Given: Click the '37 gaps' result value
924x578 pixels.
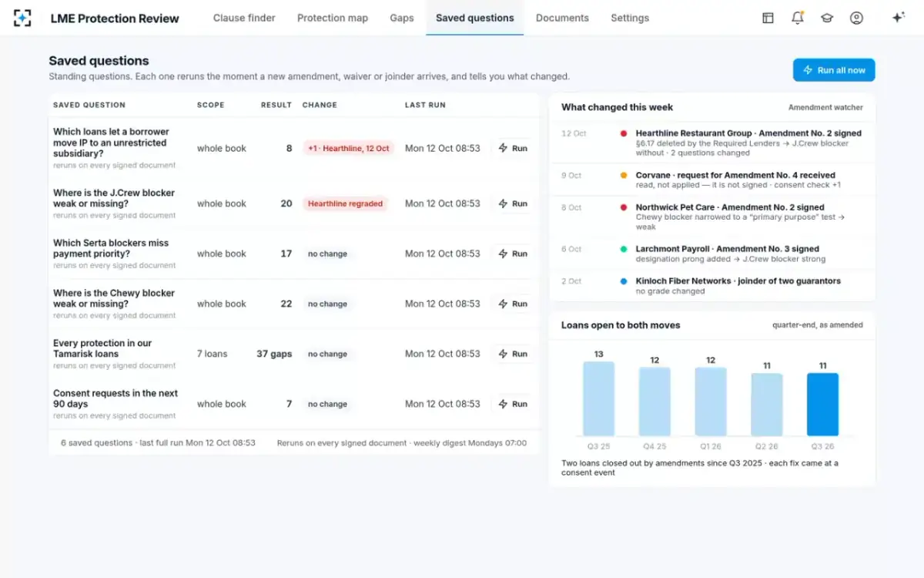Looking at the screenshot, I should click(x=274, y=354).
